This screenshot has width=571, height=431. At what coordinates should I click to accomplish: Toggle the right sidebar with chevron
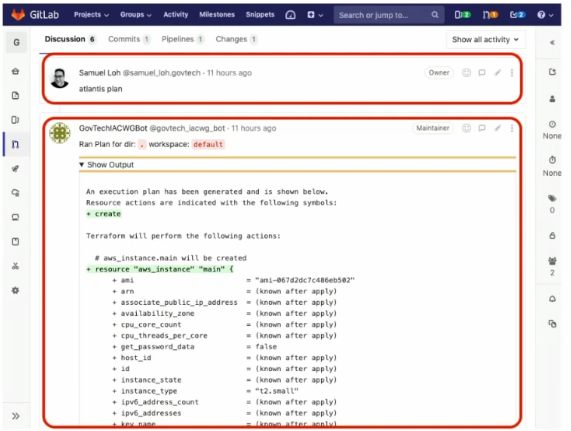[x=552, y=43]
